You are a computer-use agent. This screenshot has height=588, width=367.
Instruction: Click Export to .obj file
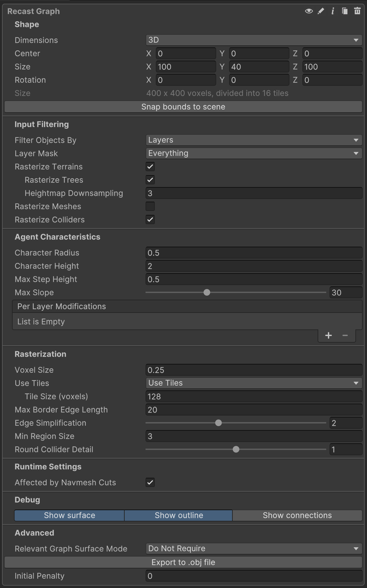tap(183, 562)
